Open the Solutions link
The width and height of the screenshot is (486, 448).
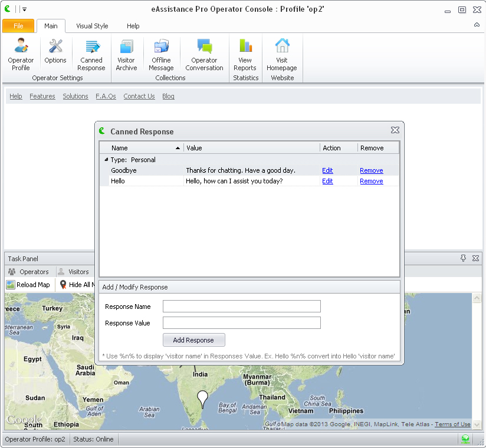click(75, 96)
